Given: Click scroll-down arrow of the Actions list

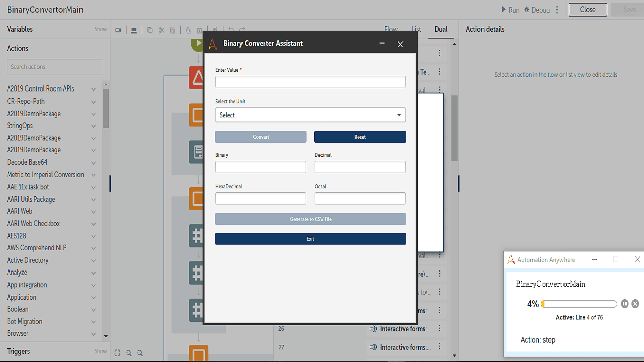Looking at the screenshot, I should 106,336.
